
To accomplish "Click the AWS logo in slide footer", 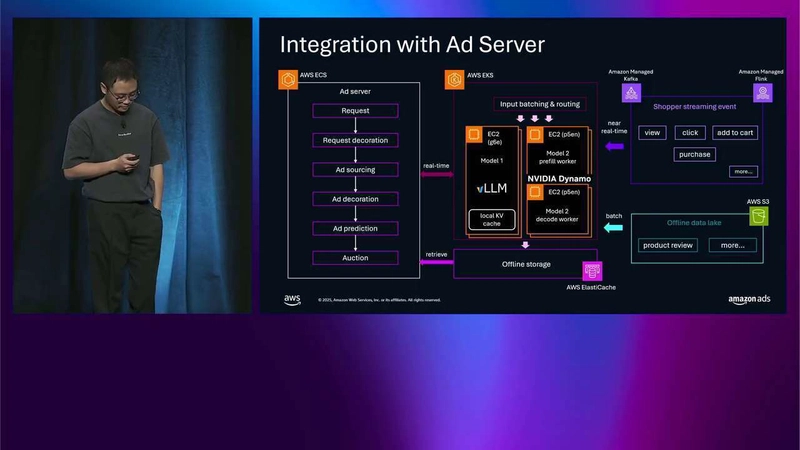I will tap(292, 299).
